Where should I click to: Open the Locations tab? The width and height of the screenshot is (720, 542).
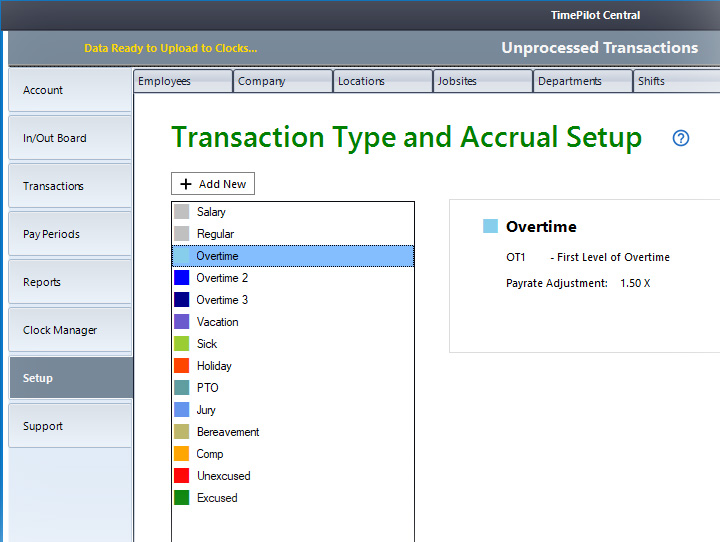[383, 81]
